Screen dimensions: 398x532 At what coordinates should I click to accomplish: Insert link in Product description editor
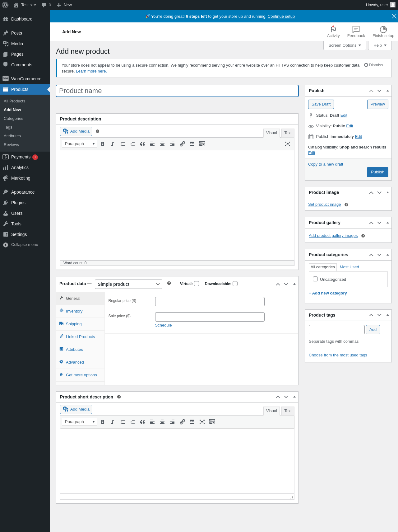182,144
